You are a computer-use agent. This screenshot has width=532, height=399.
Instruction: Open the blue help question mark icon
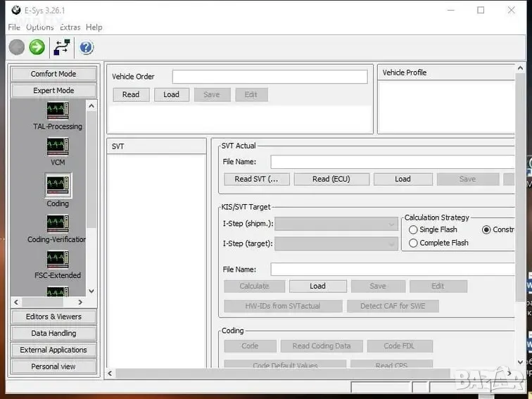point(86,48)
